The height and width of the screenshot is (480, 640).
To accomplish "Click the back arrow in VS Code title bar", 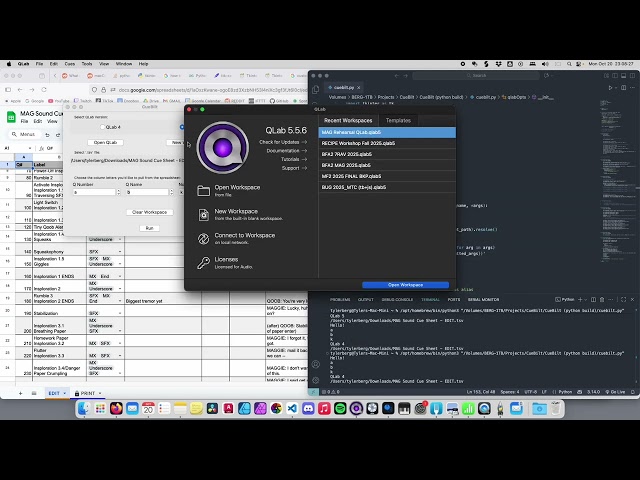I will [397, 76].
